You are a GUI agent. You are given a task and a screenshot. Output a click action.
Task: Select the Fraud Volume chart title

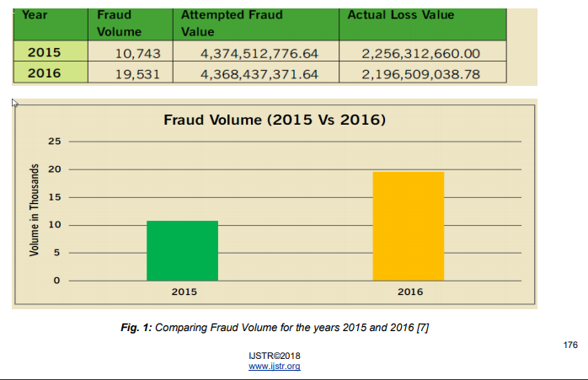coord(275,120)
